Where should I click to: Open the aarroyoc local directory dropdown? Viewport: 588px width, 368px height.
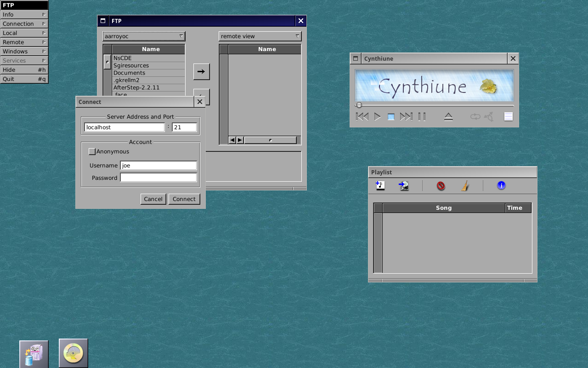pos(144,36)
